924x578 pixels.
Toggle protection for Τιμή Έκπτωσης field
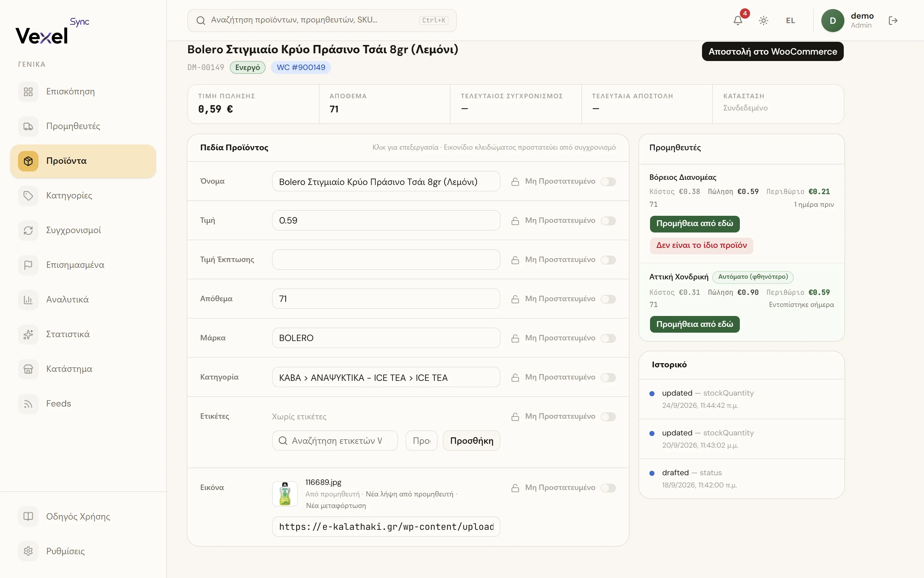(x=608, y=260)
